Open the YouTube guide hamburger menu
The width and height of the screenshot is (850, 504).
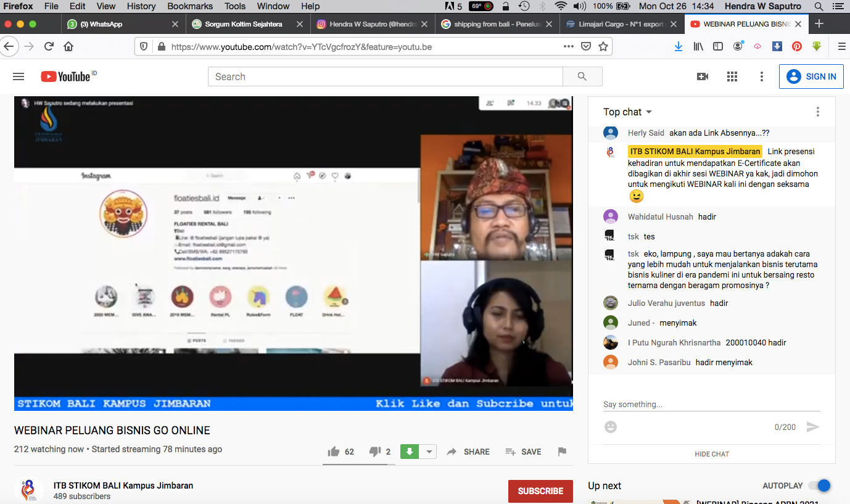tap(19, 76)
